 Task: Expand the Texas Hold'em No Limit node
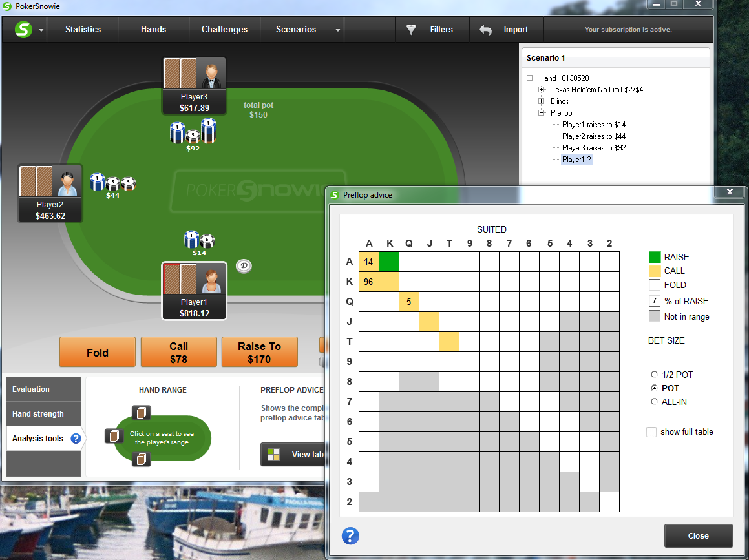coord(541,89)
